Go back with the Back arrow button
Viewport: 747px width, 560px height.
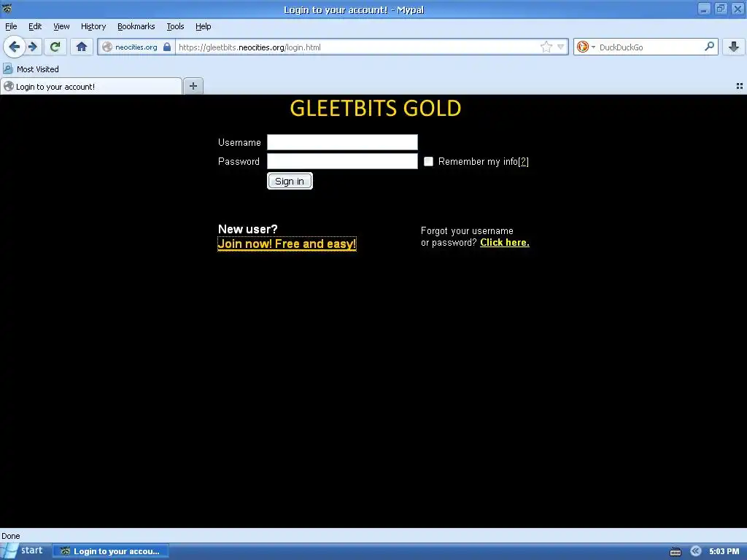click(x=15, y=47)
